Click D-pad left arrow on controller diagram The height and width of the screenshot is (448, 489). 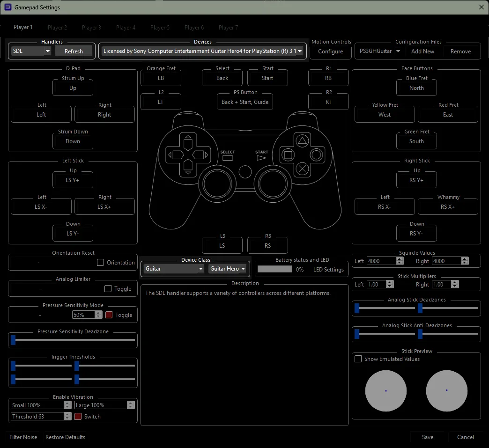[176, 154]
